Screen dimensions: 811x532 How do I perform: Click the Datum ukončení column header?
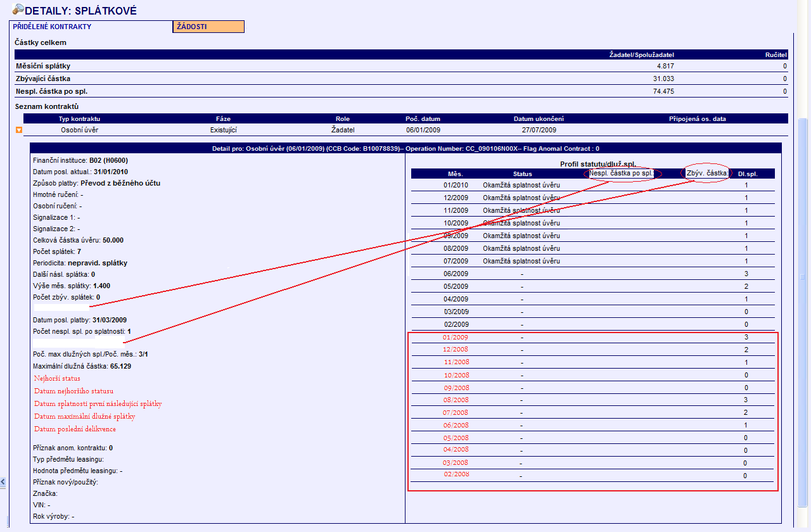[539, 118]
